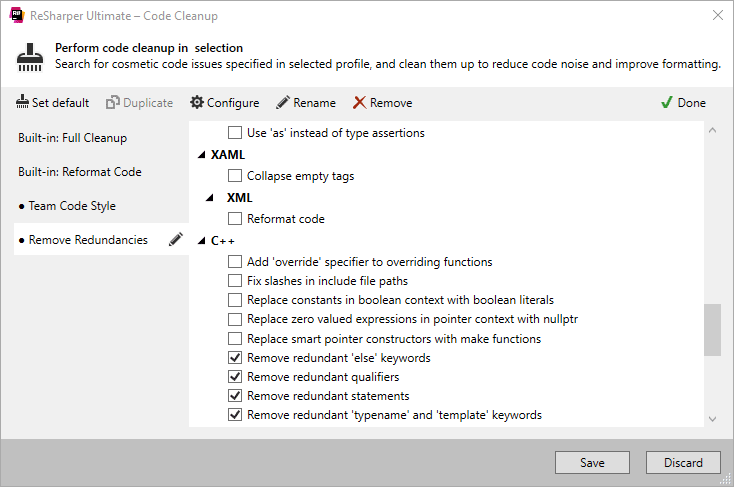This screenshot has width=734, height=487.
Task: Enable Replace constants with boolean literals
Action: point(235,300)
